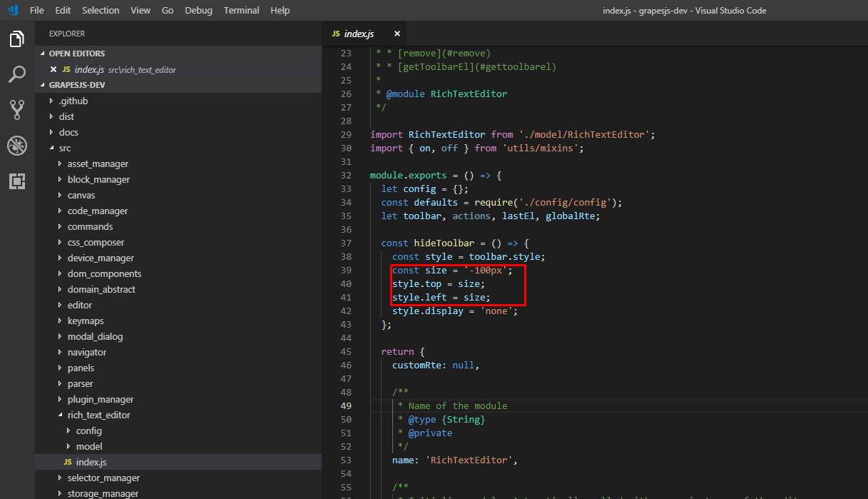Open the Extensions icon in activity bar

(16, 181)
